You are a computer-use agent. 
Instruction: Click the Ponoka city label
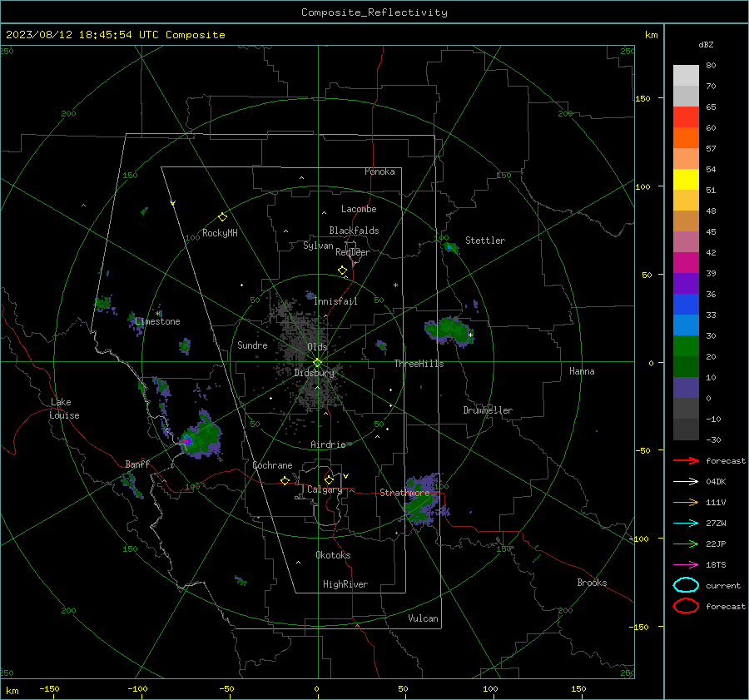(x=379, y=171)
